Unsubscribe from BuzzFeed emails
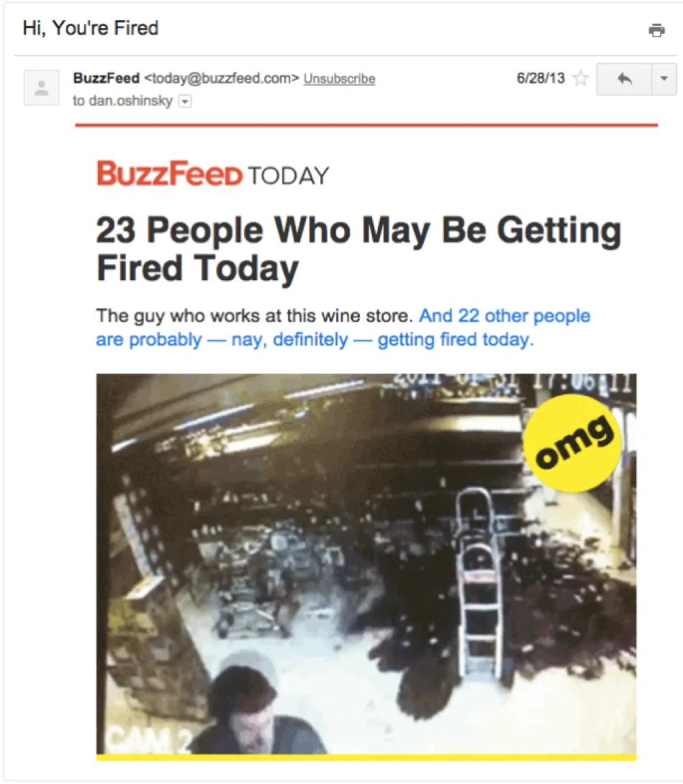The width and height of the screenshot is (683, 784). [340, 79]
